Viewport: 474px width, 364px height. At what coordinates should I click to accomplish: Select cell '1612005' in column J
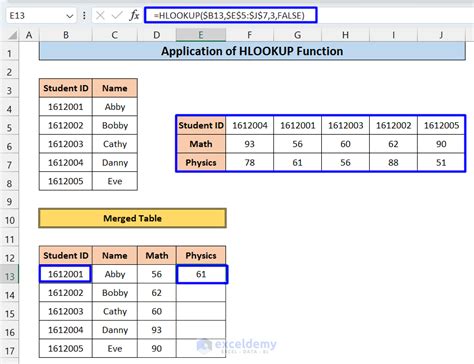click(x=441, y=125)
